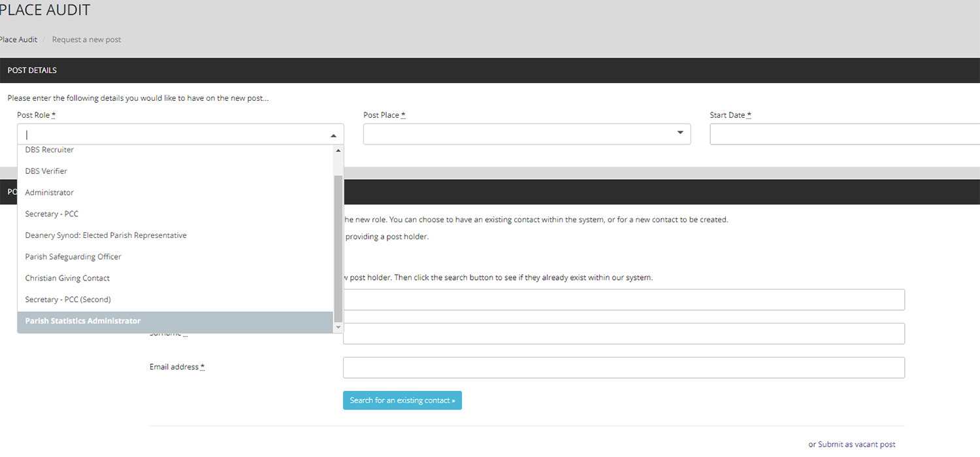Screen dimensions: 980x457
Task: Open Place Audit breadcrumb link
Action: point(18,40)
